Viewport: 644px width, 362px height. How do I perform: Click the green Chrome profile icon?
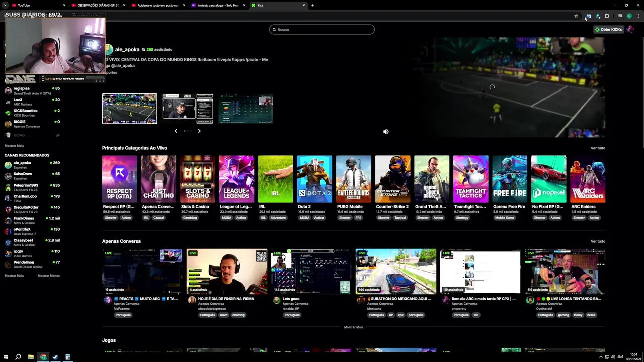tap(629, 16)
